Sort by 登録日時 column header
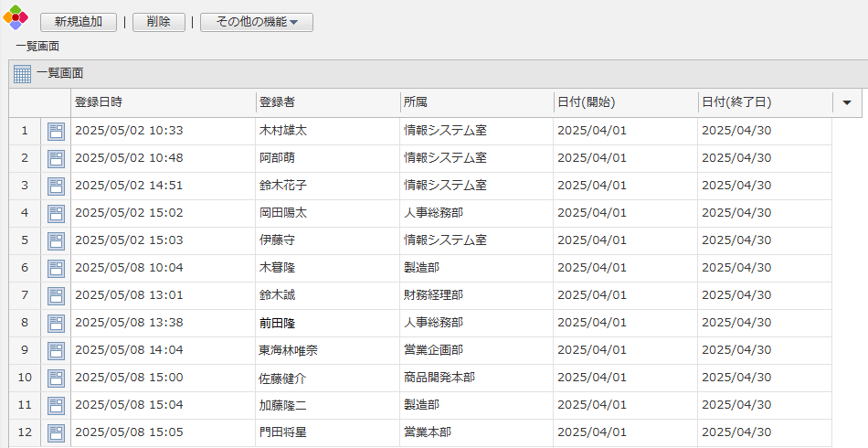The image size is (868, 448). tap(163, 102)
